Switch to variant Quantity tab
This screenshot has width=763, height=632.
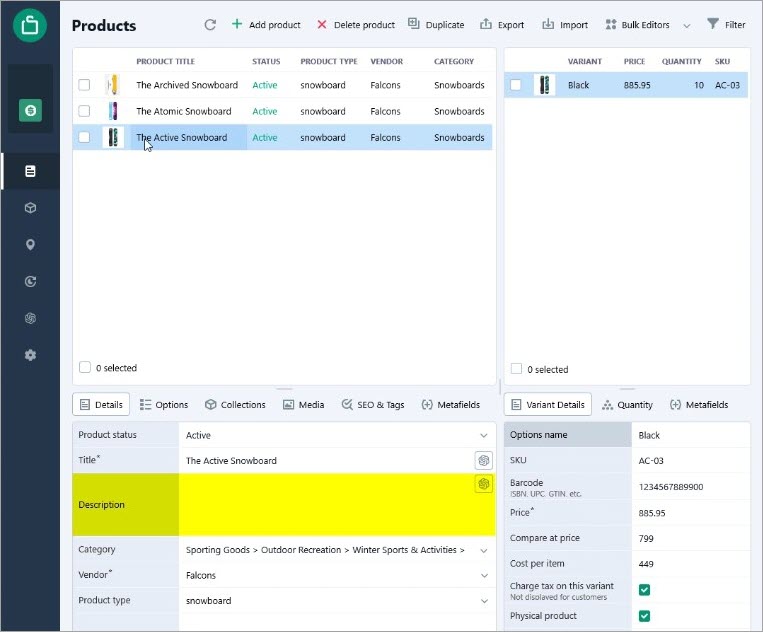[x=628, y=405]
